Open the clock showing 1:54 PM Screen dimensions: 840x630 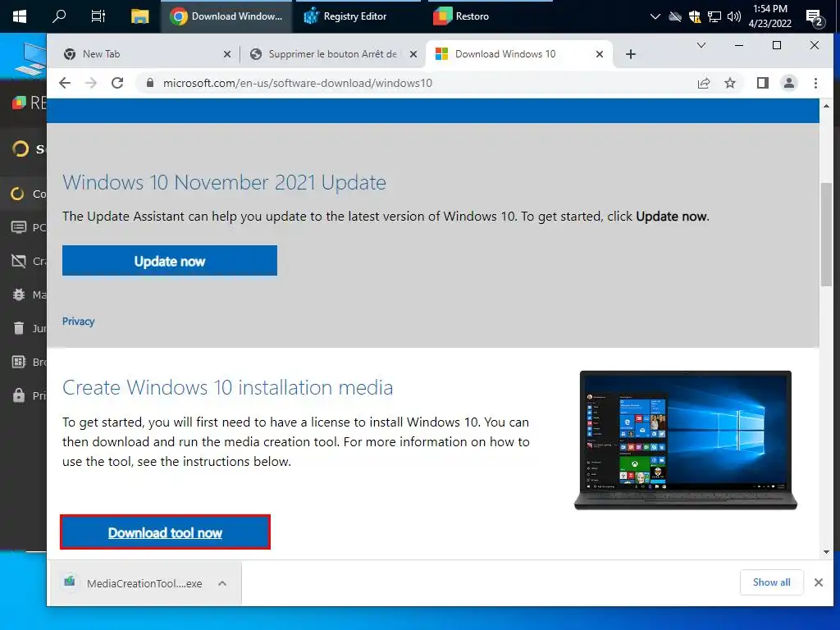[769, 16]
